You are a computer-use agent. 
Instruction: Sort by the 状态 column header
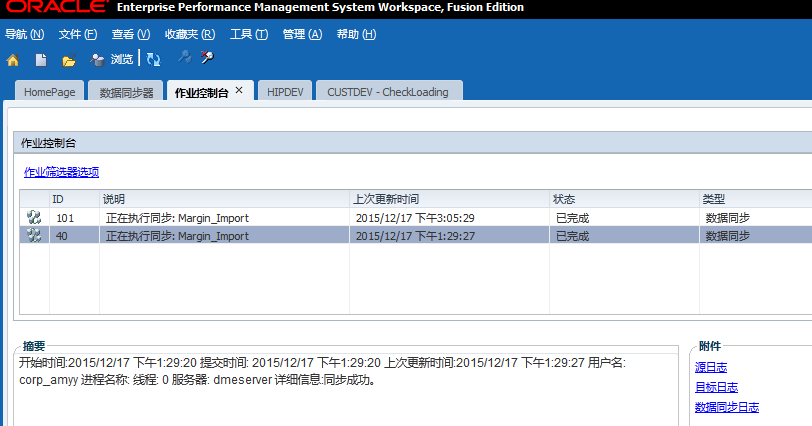click(625, 199)
